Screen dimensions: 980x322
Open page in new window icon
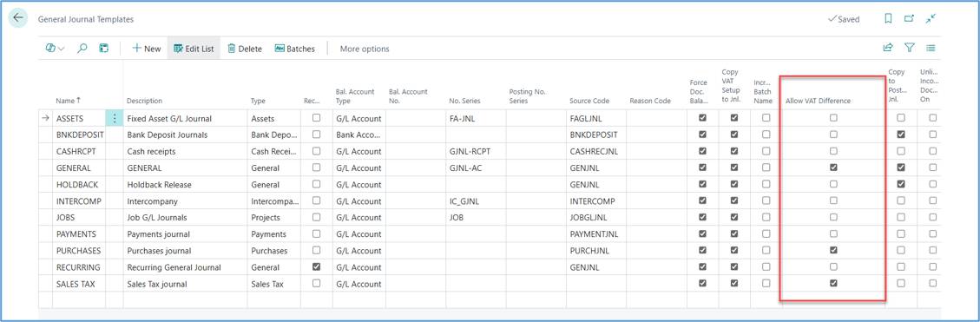(910, 19)
